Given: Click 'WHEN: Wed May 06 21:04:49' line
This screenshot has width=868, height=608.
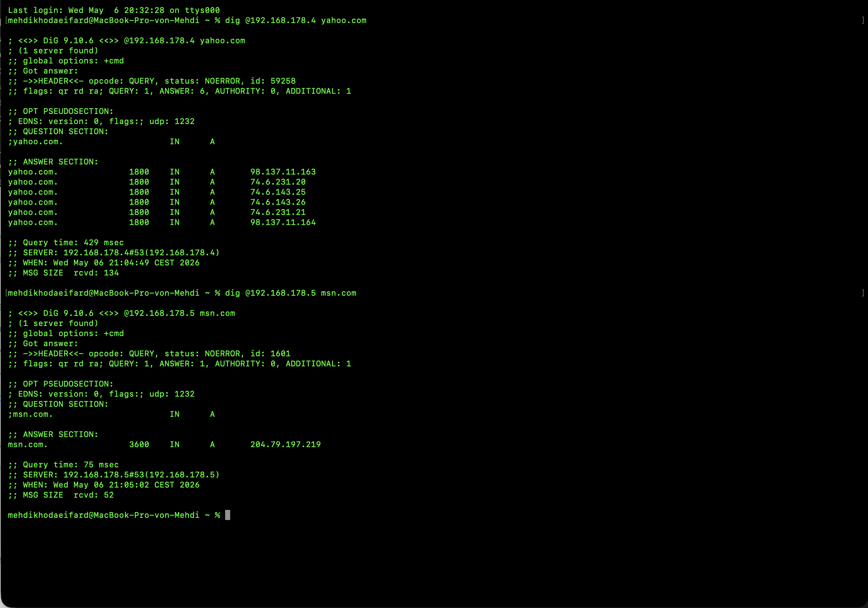Looking at the screenshot, I should 104,263.
